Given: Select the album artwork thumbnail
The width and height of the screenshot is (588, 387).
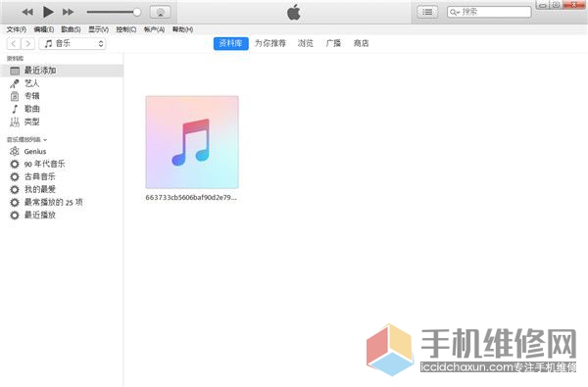Looking at the screenshot, I should [x=192, y=142].
